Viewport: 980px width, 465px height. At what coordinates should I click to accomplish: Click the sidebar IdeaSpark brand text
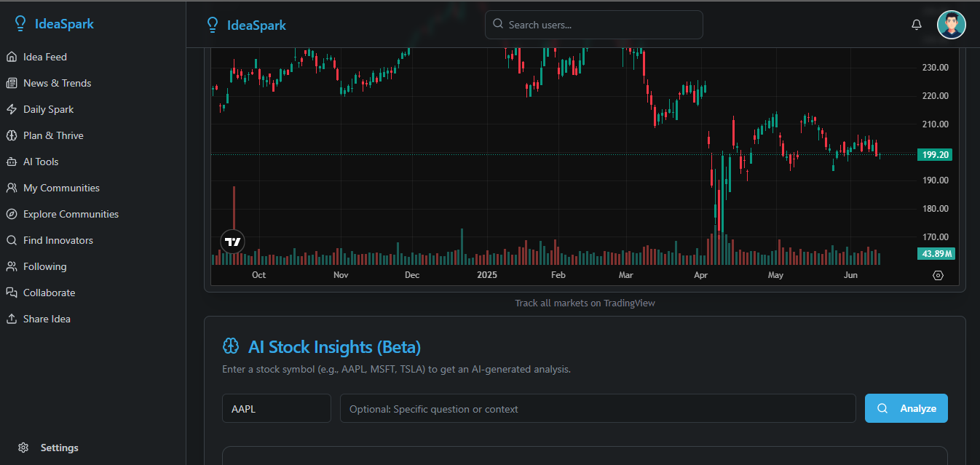pos(64,24)
